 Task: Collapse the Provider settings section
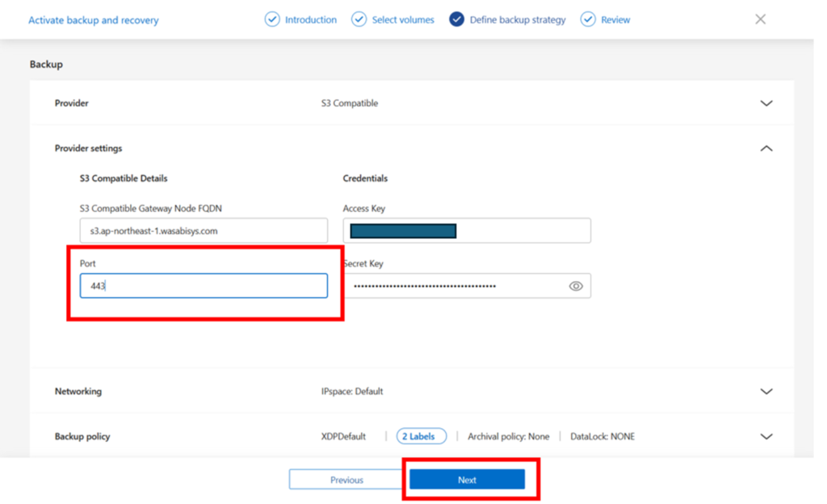766,149
